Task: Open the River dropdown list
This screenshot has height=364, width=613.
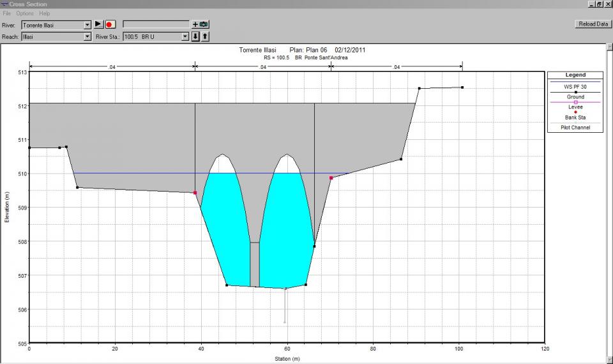Action: (x=87, y=25)
